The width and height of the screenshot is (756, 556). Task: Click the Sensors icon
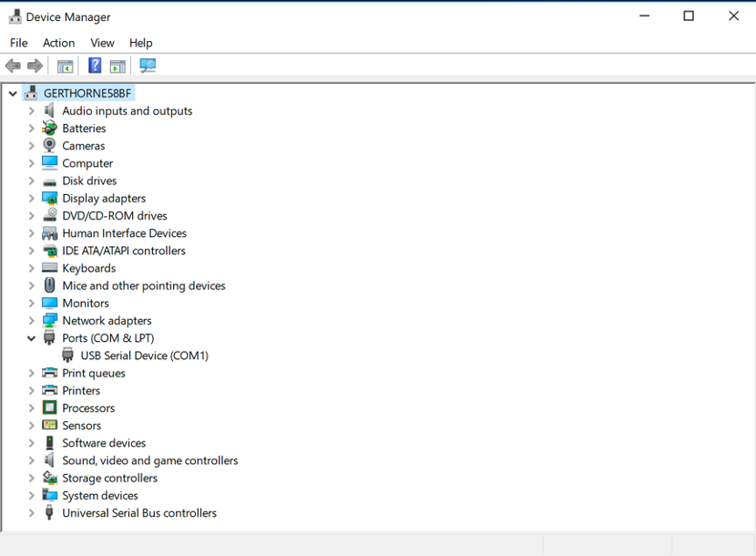point(49,425)
